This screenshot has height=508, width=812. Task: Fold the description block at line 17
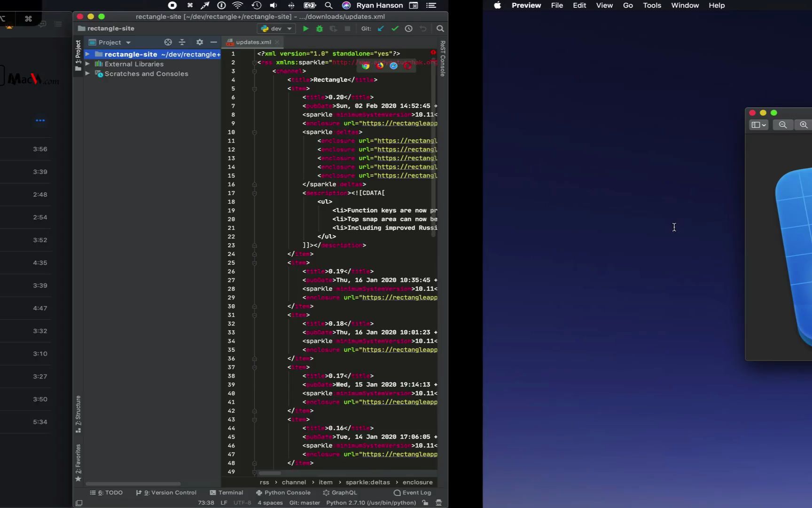pos(254,193)
